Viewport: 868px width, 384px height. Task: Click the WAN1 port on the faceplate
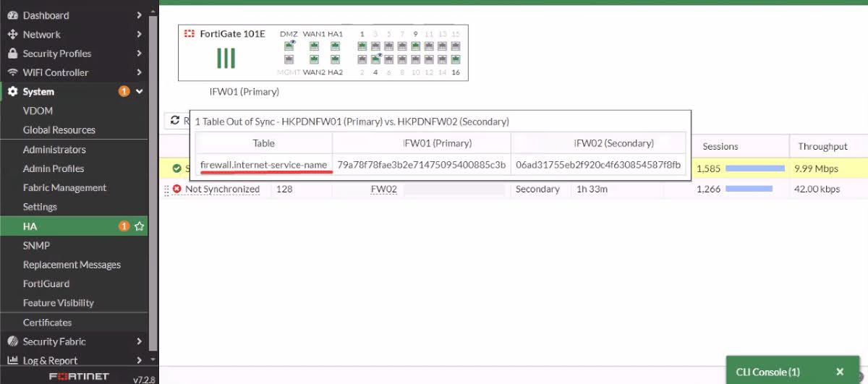[x=314, y=46]
